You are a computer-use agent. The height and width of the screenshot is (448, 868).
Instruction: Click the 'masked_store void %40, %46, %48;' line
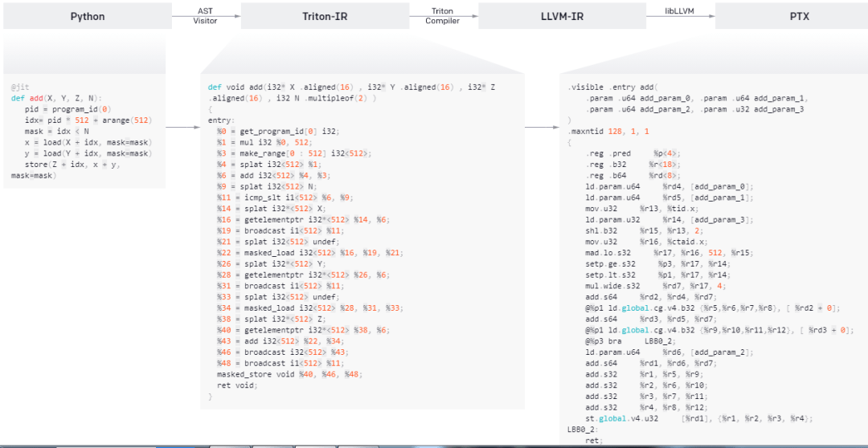[x=290, y=374]
